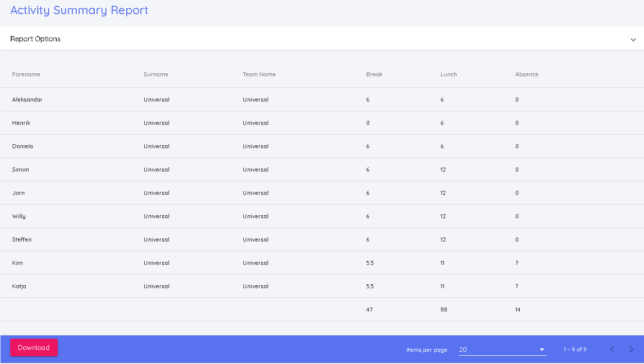Click the Download button
The width and height of the screenshot is (644, 364).
point(34,347)
